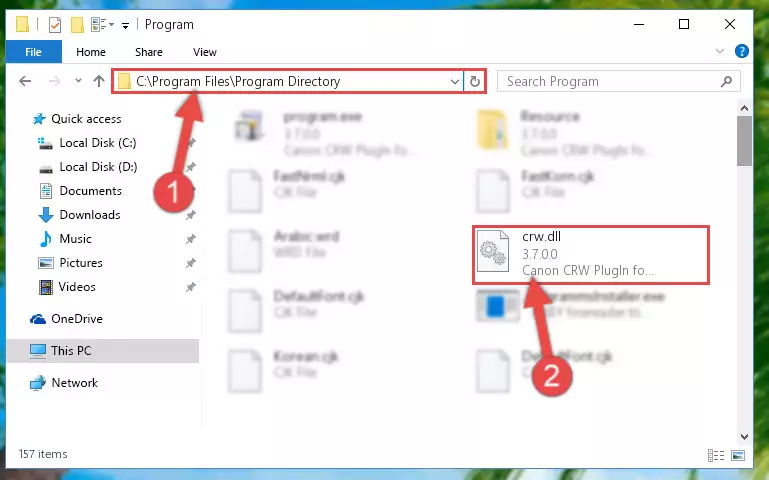Image resolution: width=769 pixels, height=480 pixels.
Task: Open Downloads in the sidebar
Action: click(x=90, y=215)
